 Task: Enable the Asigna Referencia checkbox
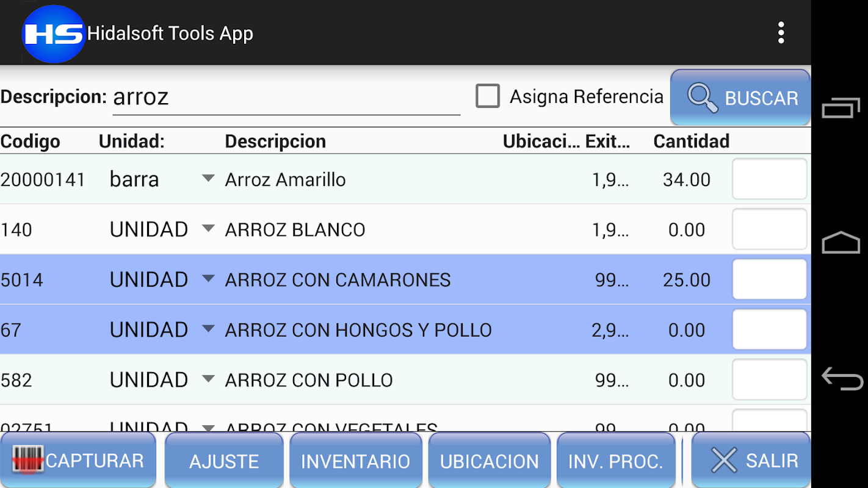pyautogui.click(x=488, y=96)
